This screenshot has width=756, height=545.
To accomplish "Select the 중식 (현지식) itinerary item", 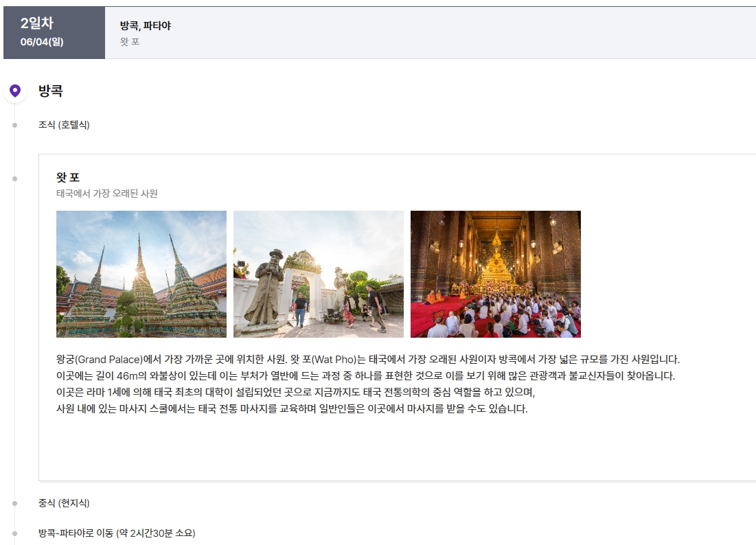I will [64, 503].
